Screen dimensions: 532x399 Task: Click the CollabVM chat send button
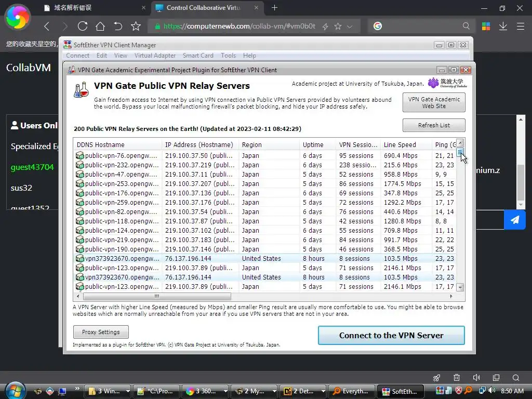click(515, 220)
